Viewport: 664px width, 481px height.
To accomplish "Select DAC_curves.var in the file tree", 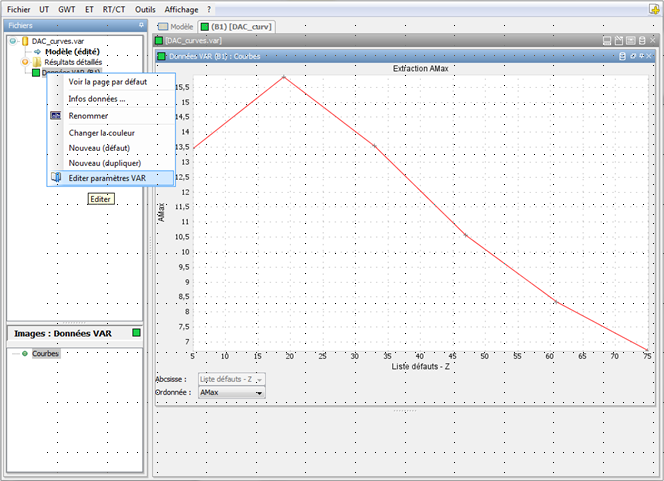I will click(58, 41).
